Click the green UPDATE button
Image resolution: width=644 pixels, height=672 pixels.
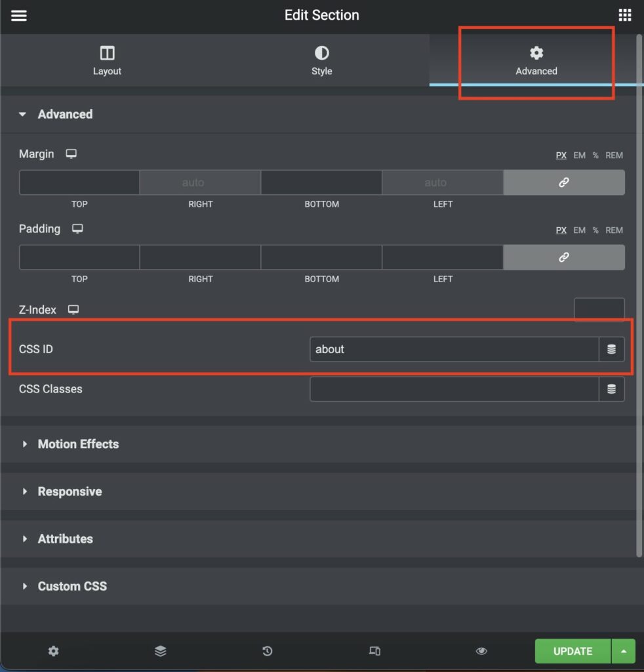tap(573, 651)
